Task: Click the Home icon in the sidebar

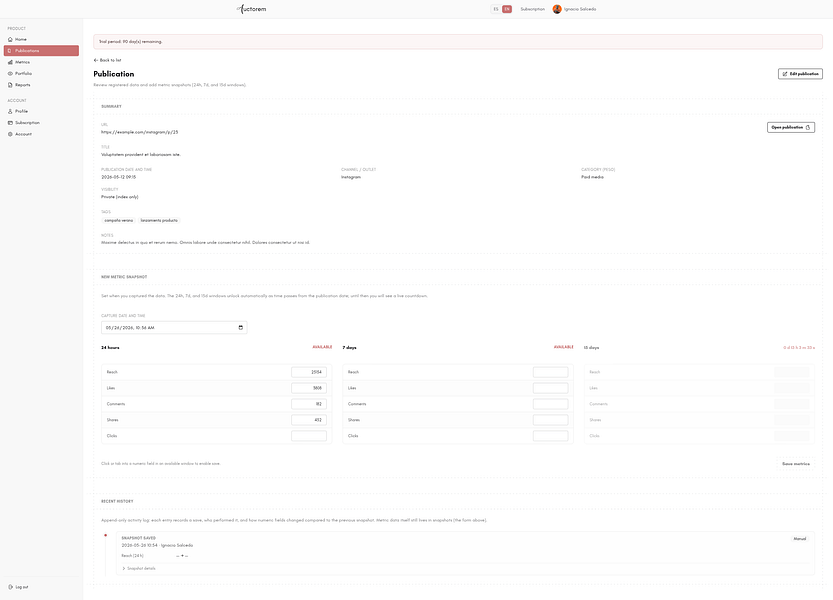Action: (10, 39)
